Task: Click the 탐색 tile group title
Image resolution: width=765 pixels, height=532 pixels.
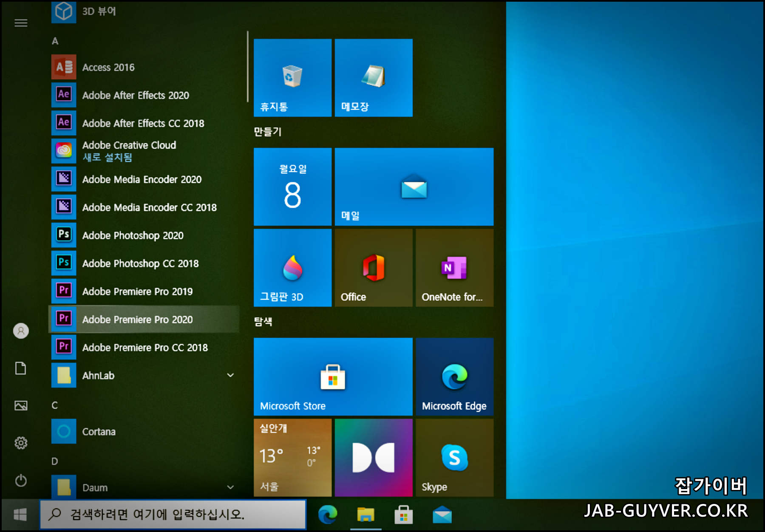Action: click(263, 322)
